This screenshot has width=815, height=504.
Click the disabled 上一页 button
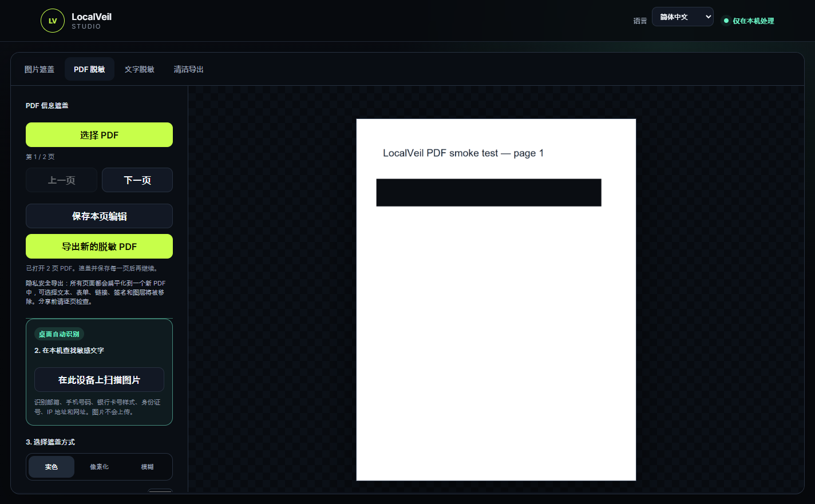click(x=61, y=180)
